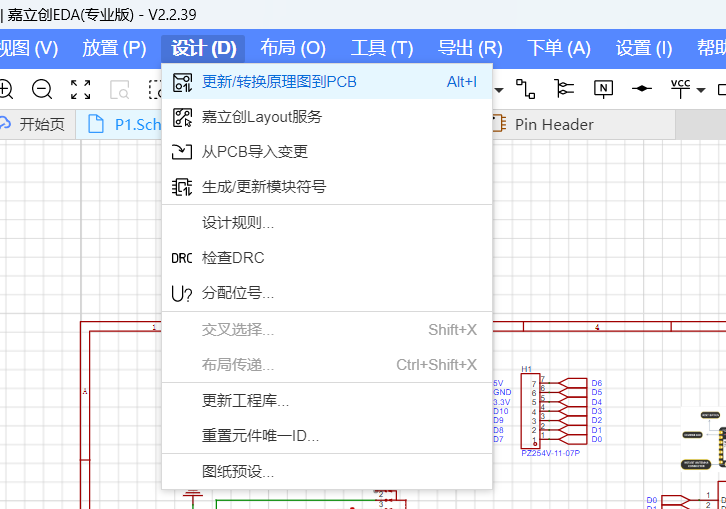Image resolution: width=726 pixels, height=509 pixels.
Task: Open the 视图 (V) menu
Action: (28, 48)
